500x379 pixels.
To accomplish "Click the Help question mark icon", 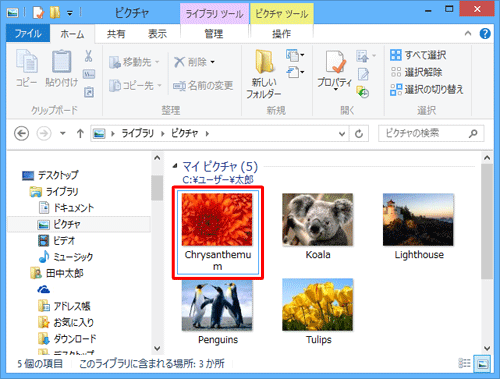I will pos(485,33).
